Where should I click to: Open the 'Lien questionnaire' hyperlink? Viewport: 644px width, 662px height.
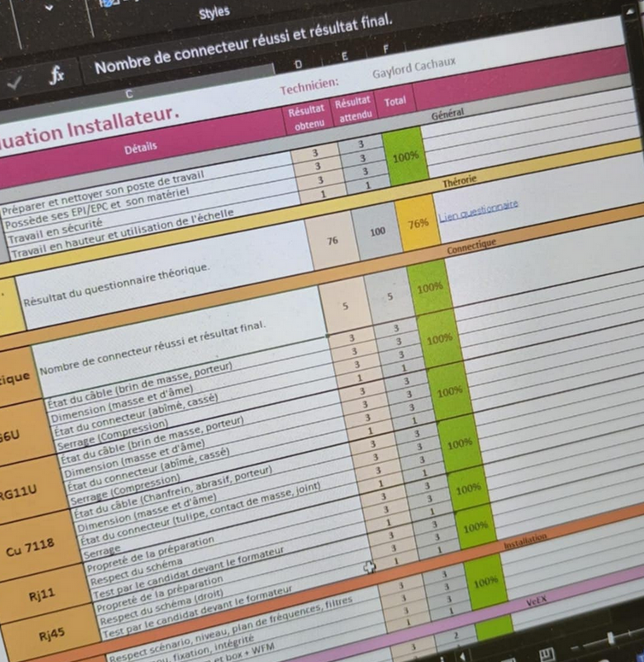tap(478, 211)
